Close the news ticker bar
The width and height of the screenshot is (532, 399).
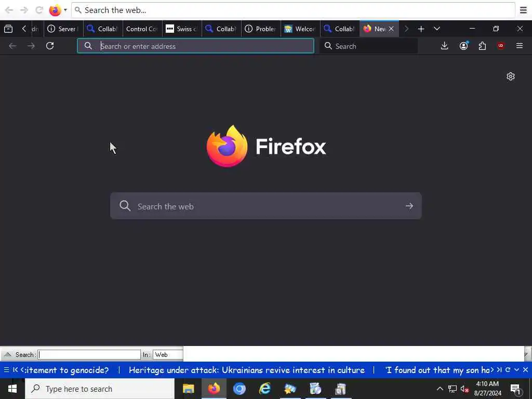click(525, 370)
